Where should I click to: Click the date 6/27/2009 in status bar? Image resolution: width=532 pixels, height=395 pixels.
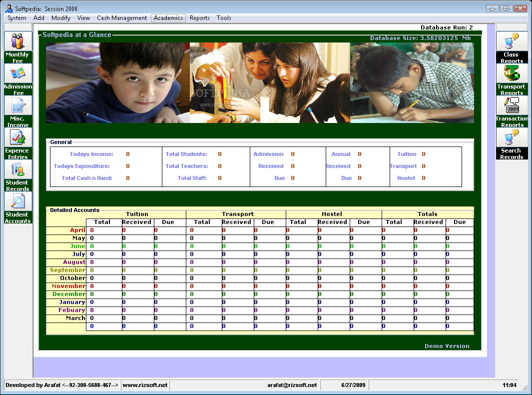(353, 385)
